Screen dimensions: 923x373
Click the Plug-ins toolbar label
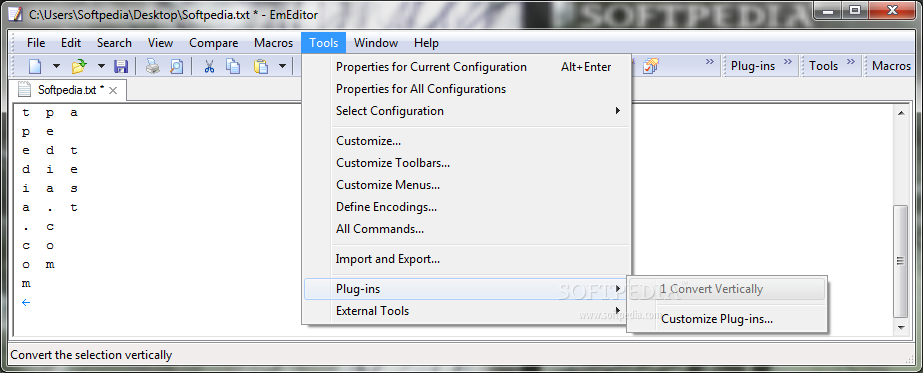click(753, 66)
